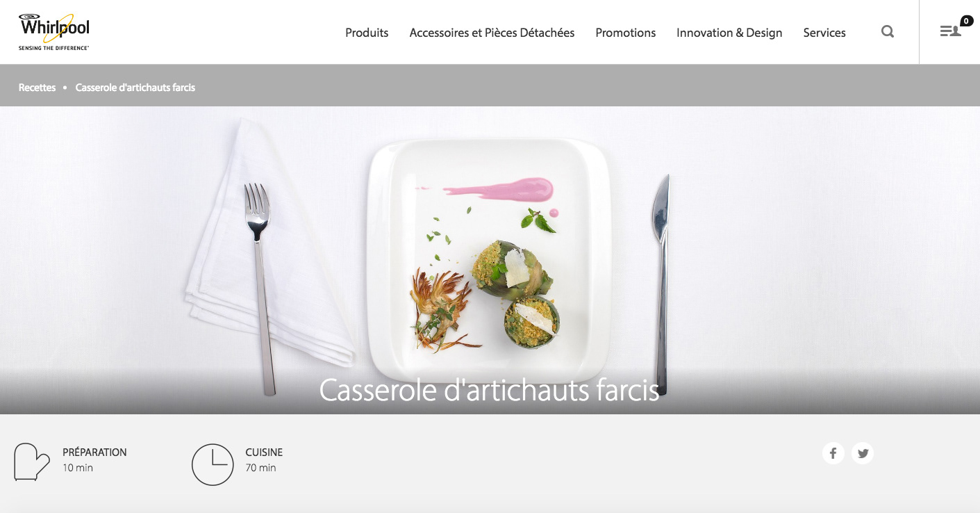Go to Recettes breadcrumb link

pyautogui.click(x=37, y=88)
